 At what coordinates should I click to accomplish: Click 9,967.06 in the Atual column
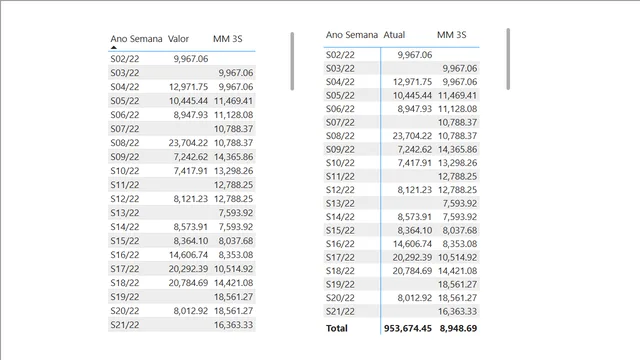tap(414, 55)
